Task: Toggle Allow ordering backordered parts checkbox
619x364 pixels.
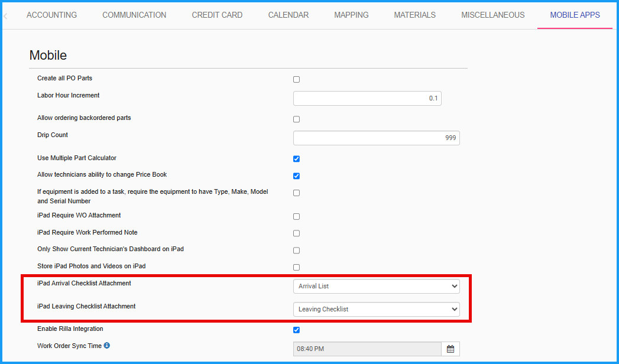Action: point(296,119)
